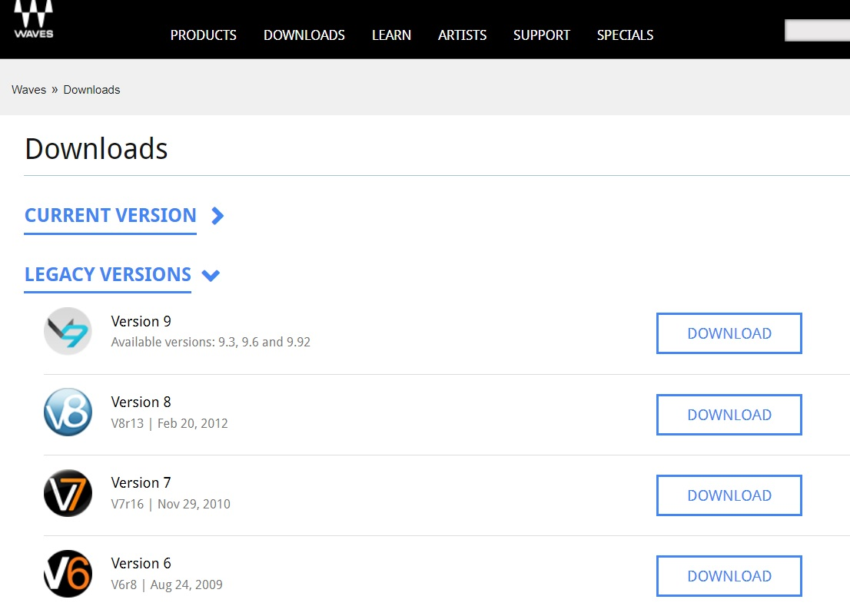Click the blue V8 logo icon
This screenshot has height=616, width=850.
(68, 412)
